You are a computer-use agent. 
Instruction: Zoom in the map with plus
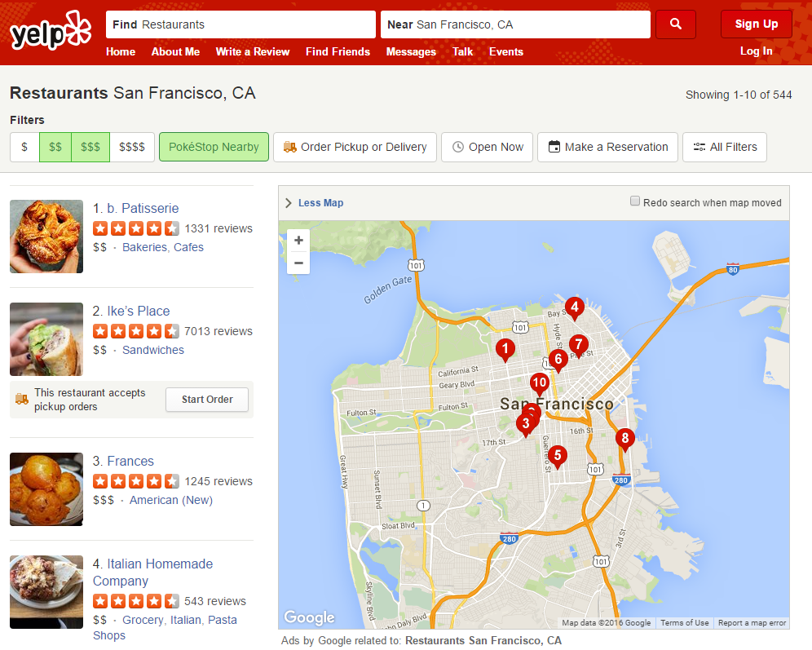pyautogui.click(x=298, y=241)
